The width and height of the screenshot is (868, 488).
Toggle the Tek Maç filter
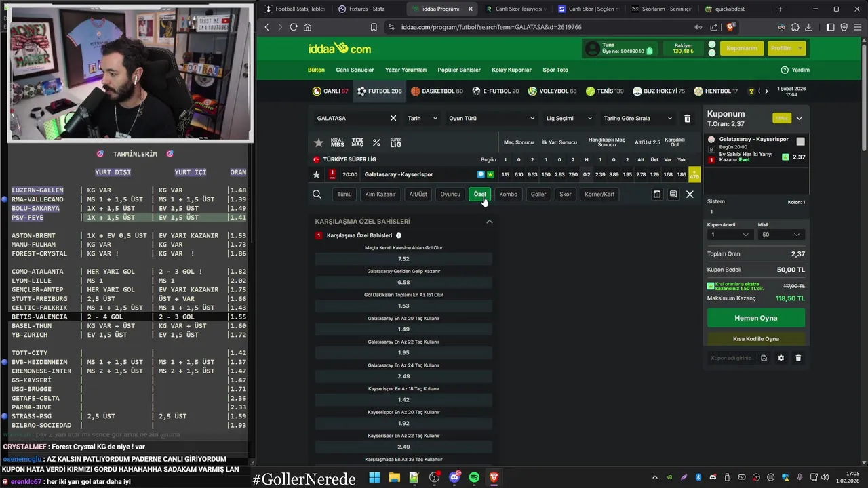pyautogui.click(x=357, y=143)
